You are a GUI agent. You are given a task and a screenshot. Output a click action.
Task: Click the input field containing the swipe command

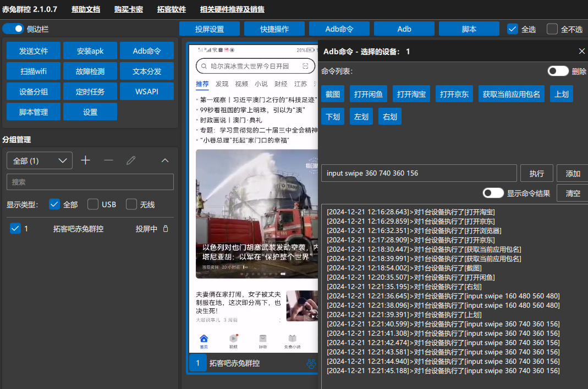click(x=418, y=173)
